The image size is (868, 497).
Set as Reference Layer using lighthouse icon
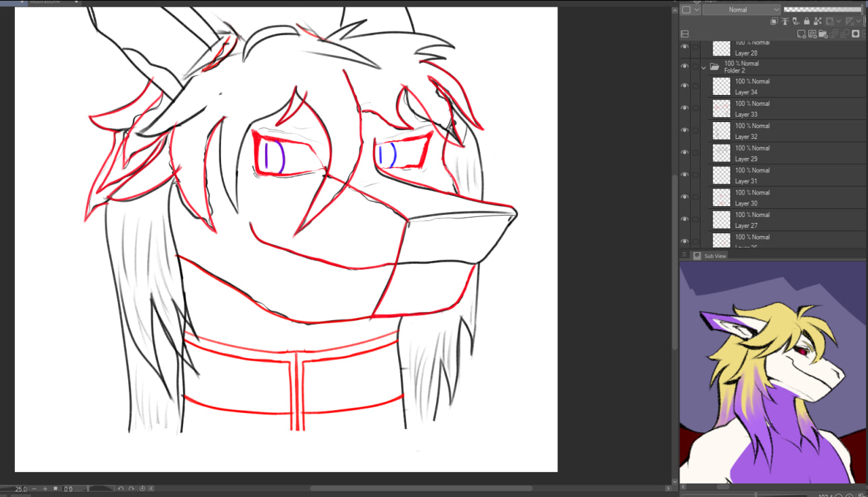pos(785,22)
